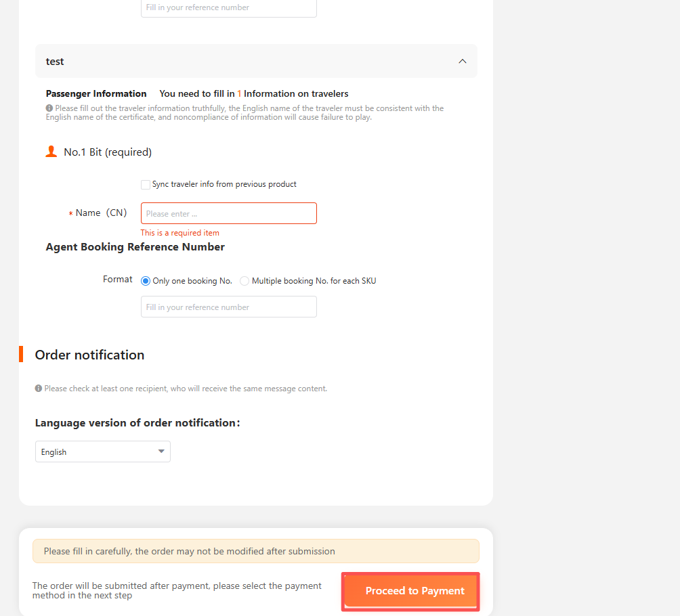The image size is (680, 616).
Task: Collapse the test section chevron
Action: pyautogui.click(x=463, y=61)
